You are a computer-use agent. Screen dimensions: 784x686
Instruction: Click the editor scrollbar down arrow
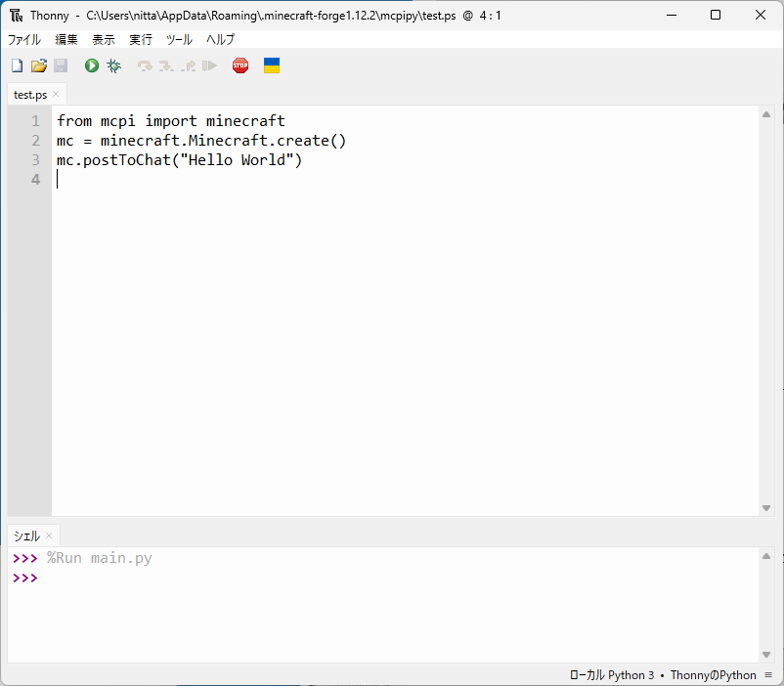coord(766,507)
